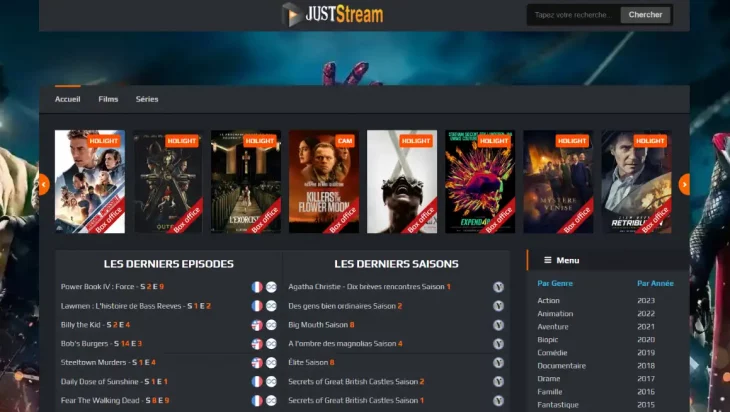
Task: Filter by year 2023
Action: [x=646, y=301]
